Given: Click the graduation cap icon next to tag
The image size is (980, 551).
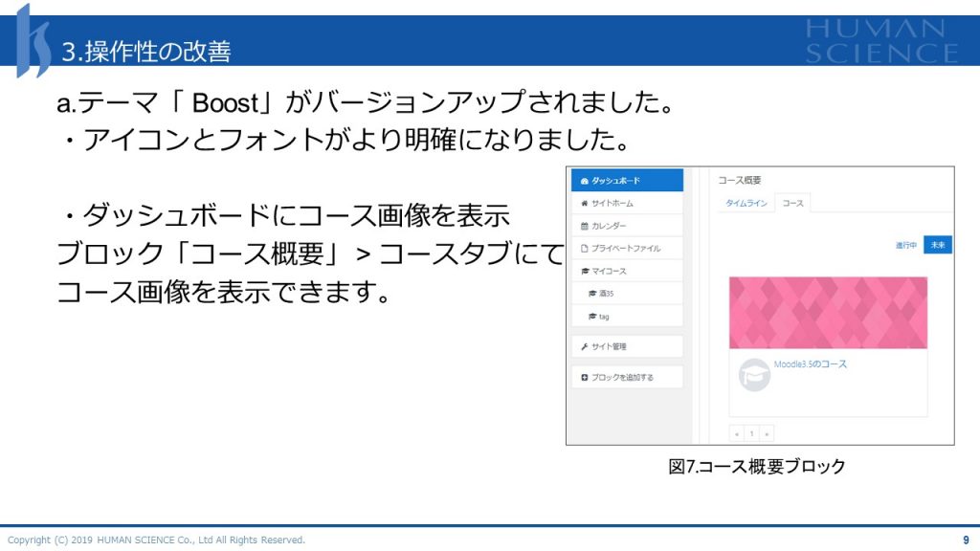Looking at the screenshot, I should tap(591, 317).
